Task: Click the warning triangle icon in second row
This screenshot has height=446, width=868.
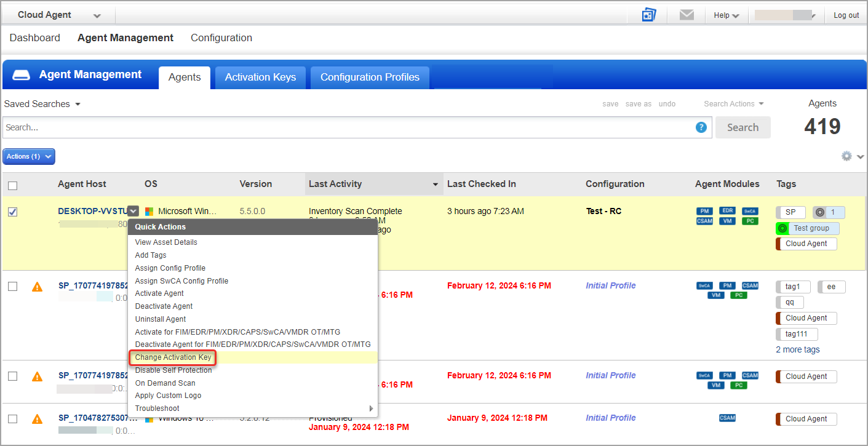Action: click(37, 286)
